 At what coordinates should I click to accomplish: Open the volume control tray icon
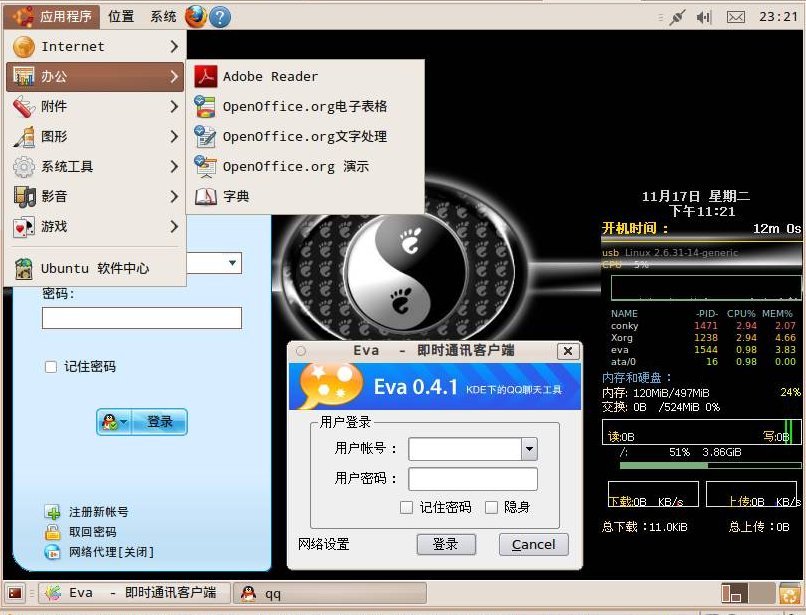(704, 17)
